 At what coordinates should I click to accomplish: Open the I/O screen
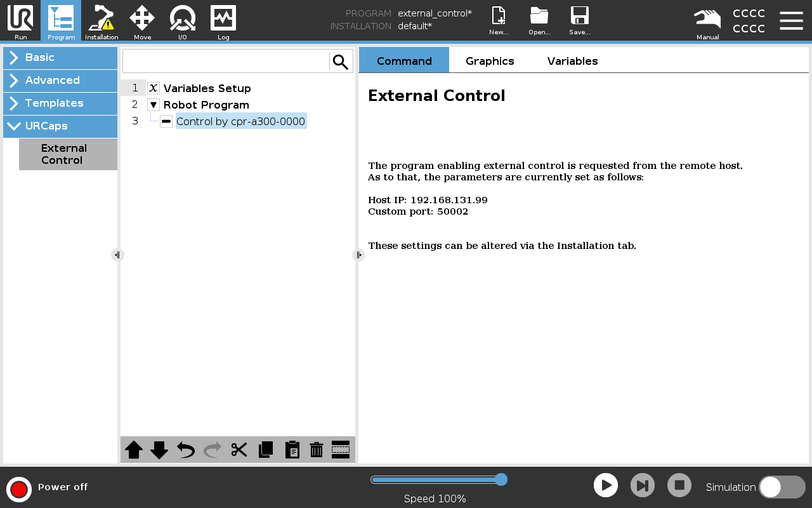[x=183, y=20]
